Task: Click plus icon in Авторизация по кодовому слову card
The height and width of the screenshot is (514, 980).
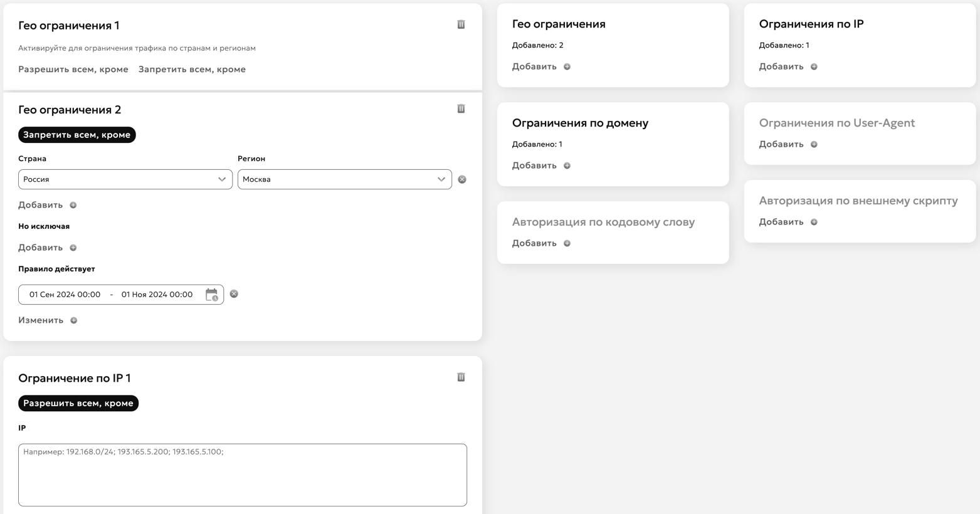Action: (x=567, y=243)
